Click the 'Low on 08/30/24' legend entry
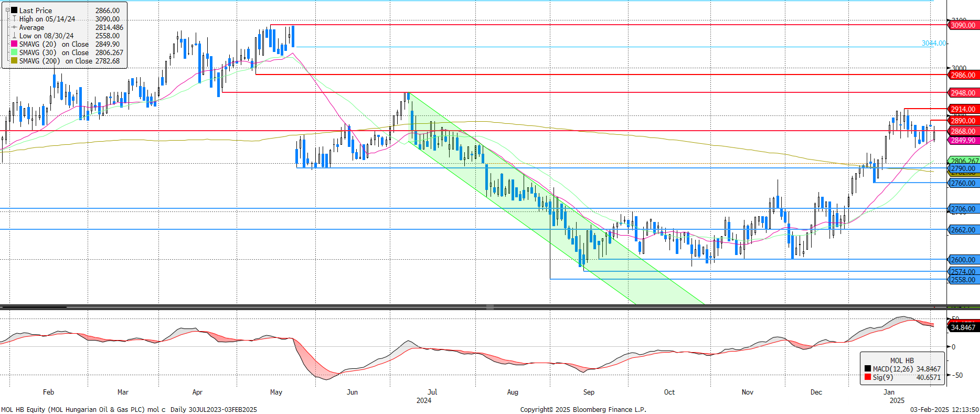This screenshot has height=414, width=980. (47, 36)
